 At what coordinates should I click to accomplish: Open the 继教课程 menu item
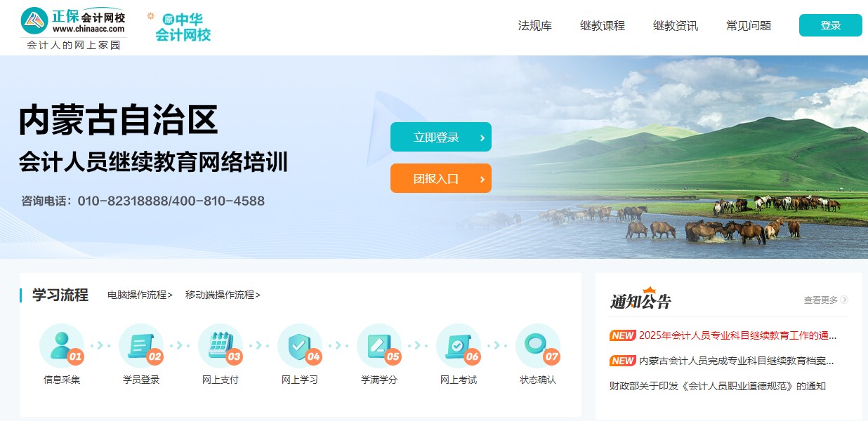[603, 26]
